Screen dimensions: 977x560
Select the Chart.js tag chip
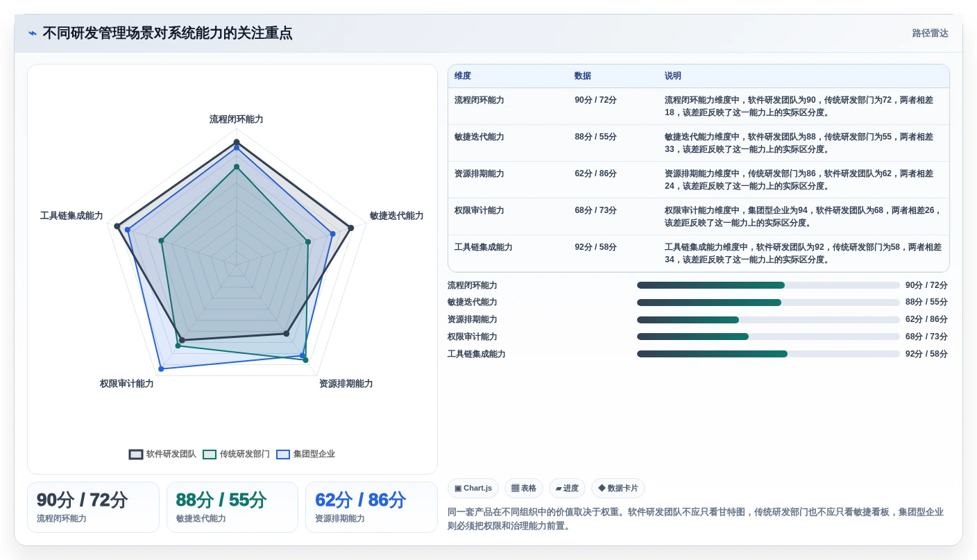(x=473, y=489)
